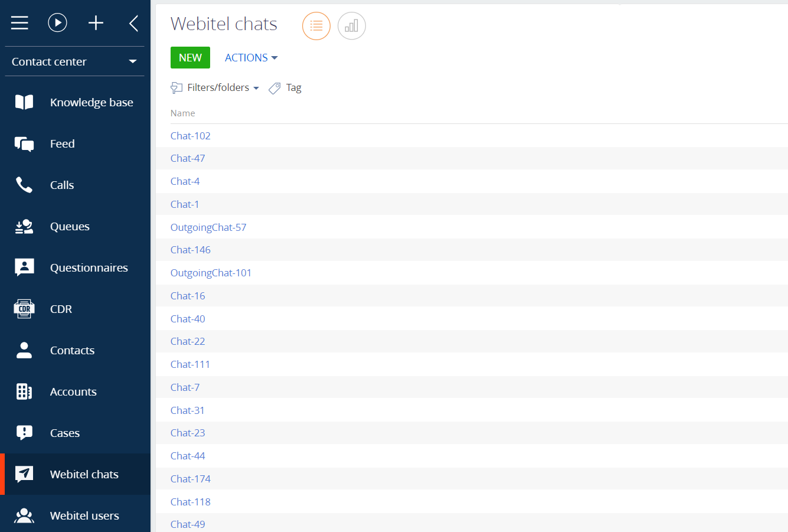Open the Chat-7 record
The height and width of the screenshot is (532, 788).
185,387
